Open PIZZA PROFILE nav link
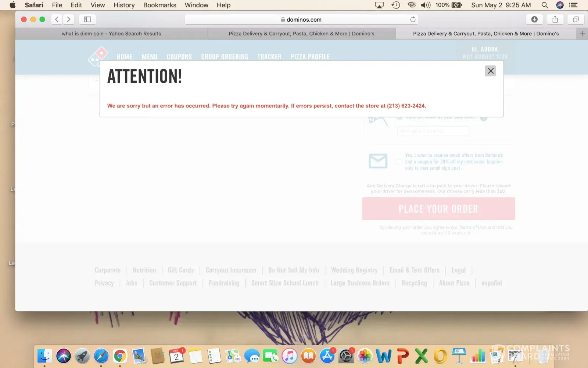The image size is (588, 368). click(310, 57)
